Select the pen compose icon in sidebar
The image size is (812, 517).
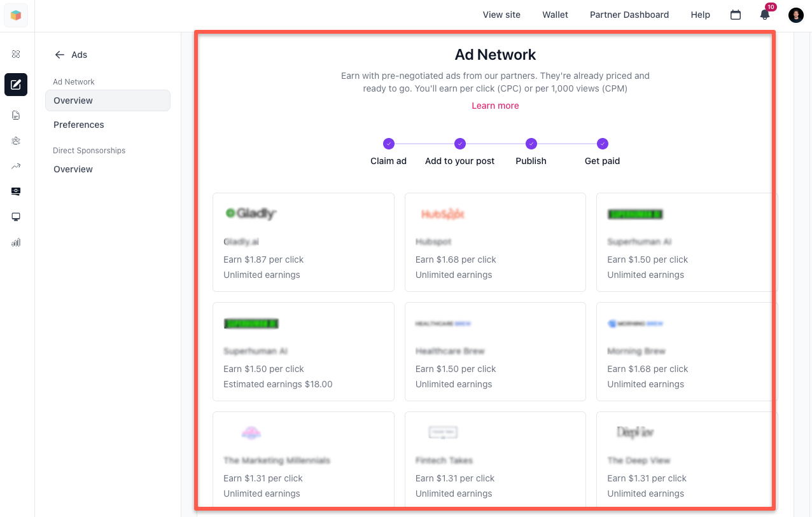pyautogui.click(x=15, y=85)
